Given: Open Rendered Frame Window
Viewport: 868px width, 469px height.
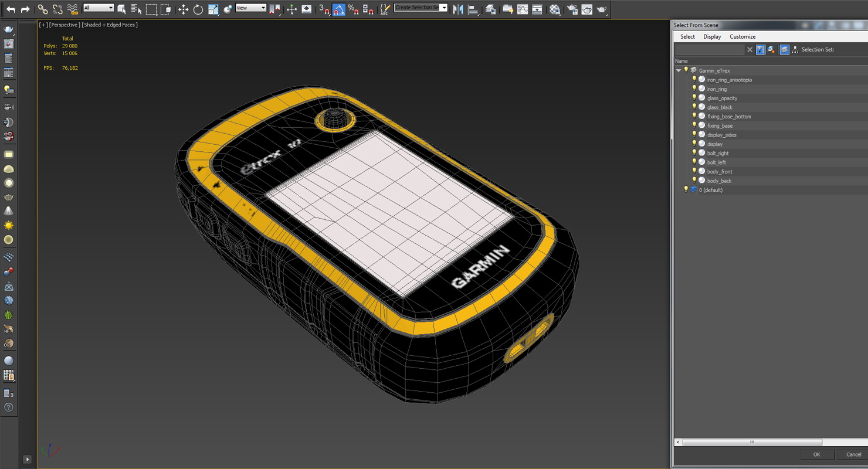Looking at the screenshot, I should click(x=586, y=9).
